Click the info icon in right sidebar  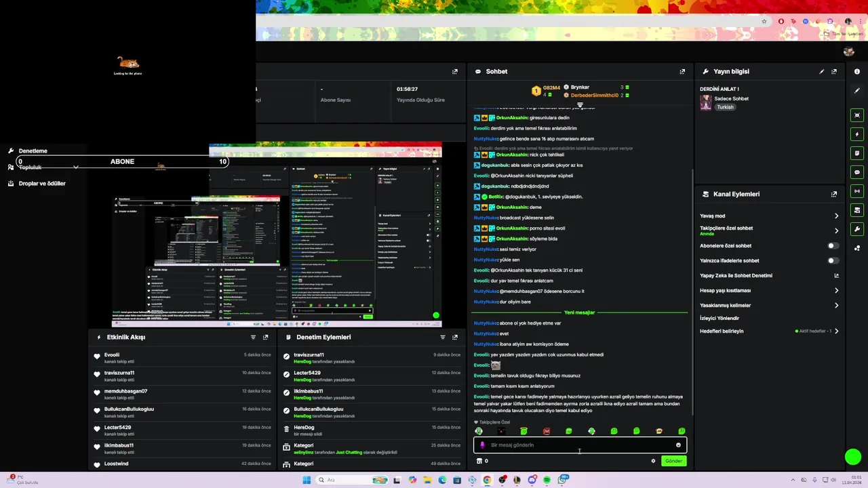(x=857, y=71)
